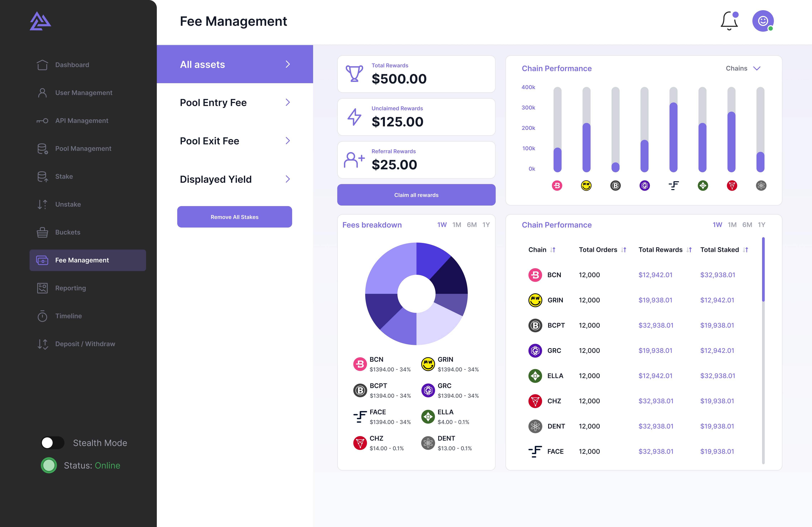Select 1Y in Fees breakdown
The height and width of the screenshot is (527, 812).
[x=486, y=225]
